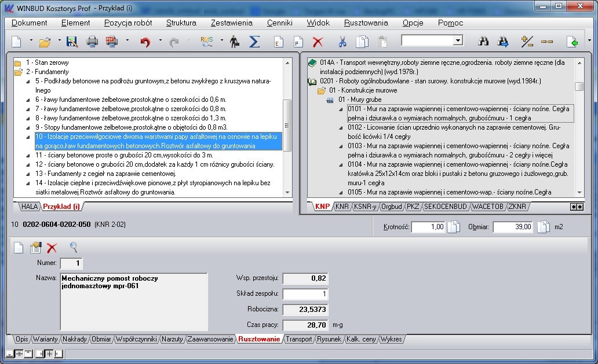Open the dropdown arrow next to RMS search
Viewport: 598px width, 364px height.
(x=221, y=41)
